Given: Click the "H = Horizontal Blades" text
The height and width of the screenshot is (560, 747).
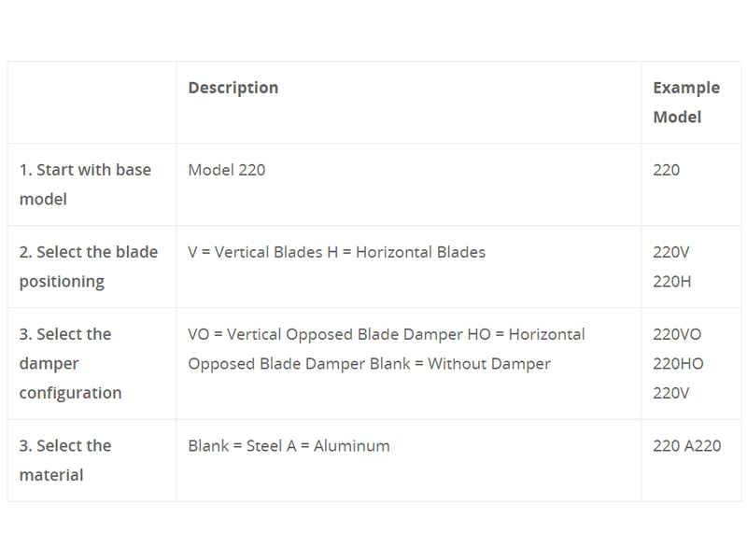Looking at the screenshot, I should coord(409,252).
